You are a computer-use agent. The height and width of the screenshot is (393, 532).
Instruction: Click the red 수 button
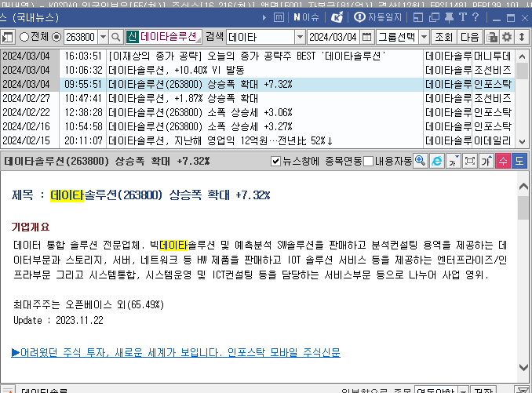(503, 161)
